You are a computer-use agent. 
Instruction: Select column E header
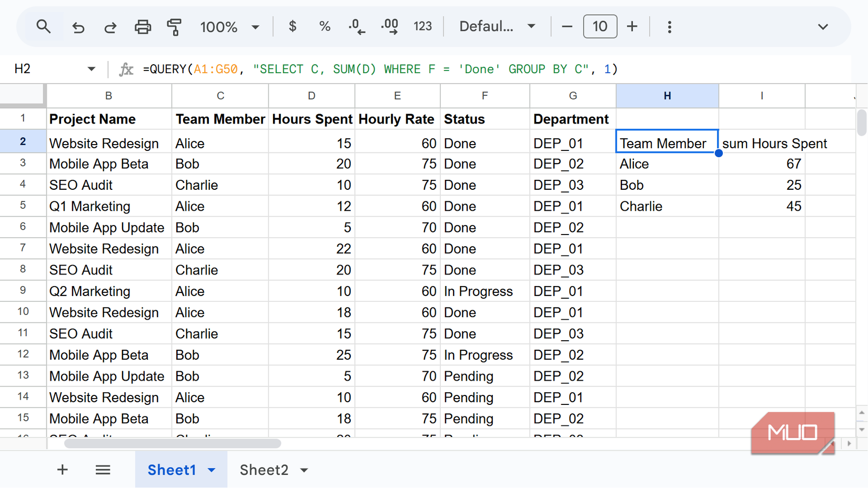click(397, 96)
